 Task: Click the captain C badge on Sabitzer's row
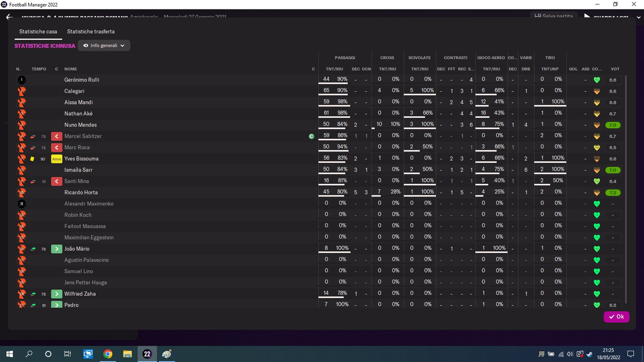(x=311, y=136)
